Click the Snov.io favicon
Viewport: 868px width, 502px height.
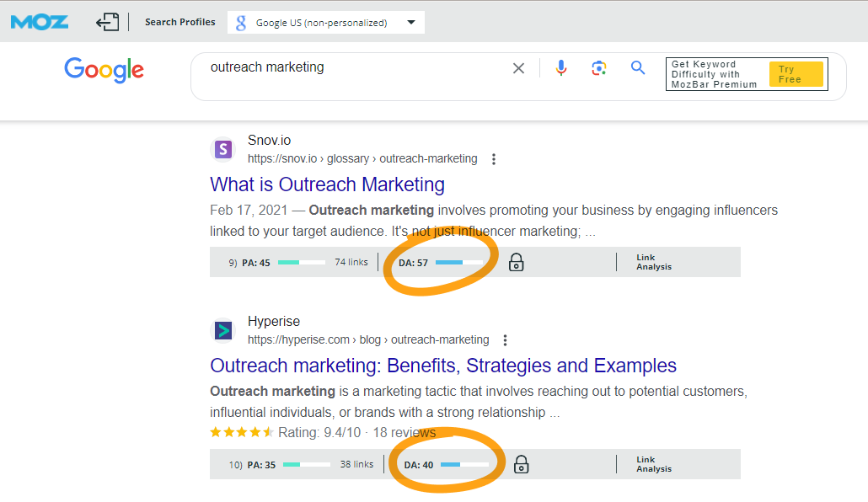pos(222,150)
